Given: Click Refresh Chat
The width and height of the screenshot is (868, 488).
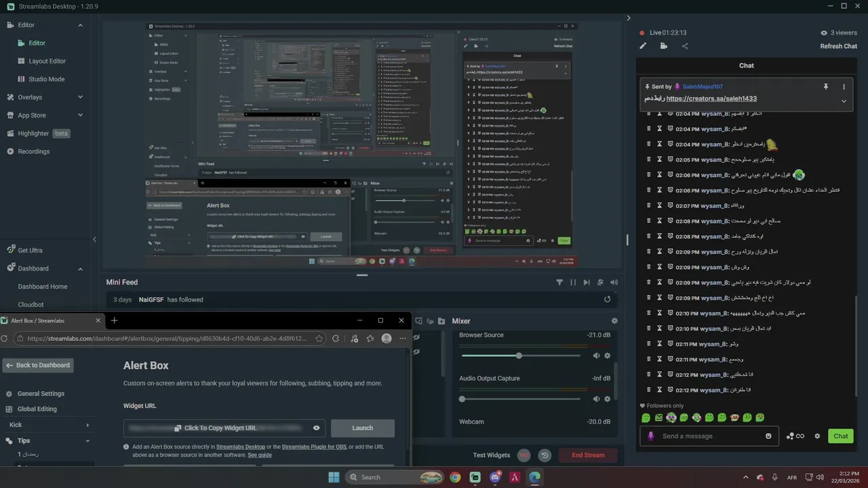Looking at the screenshot, I should point(839,46).
